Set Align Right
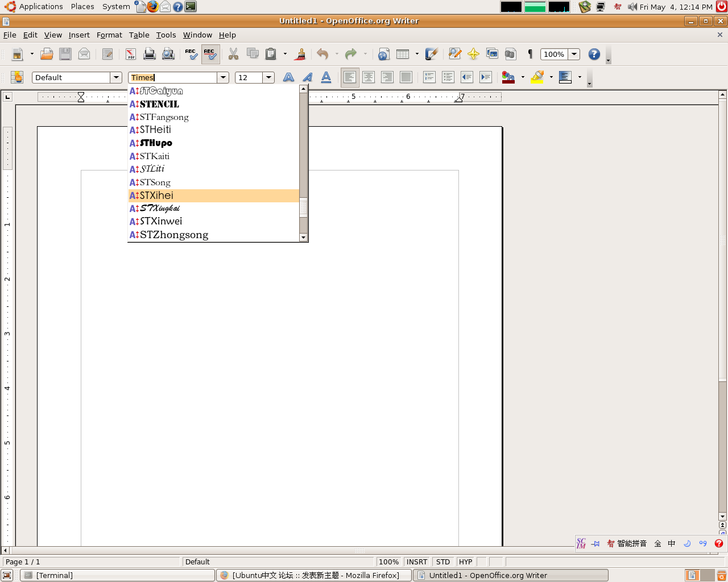 point(387,77)
